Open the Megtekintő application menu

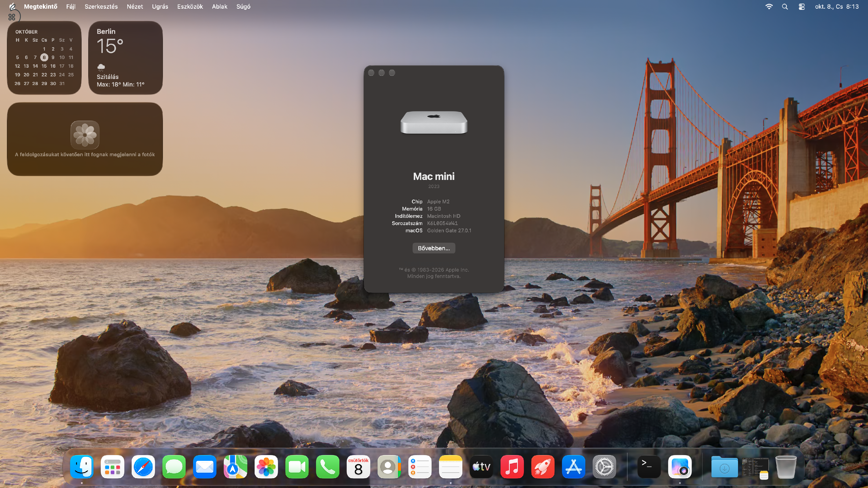(41, 7)
